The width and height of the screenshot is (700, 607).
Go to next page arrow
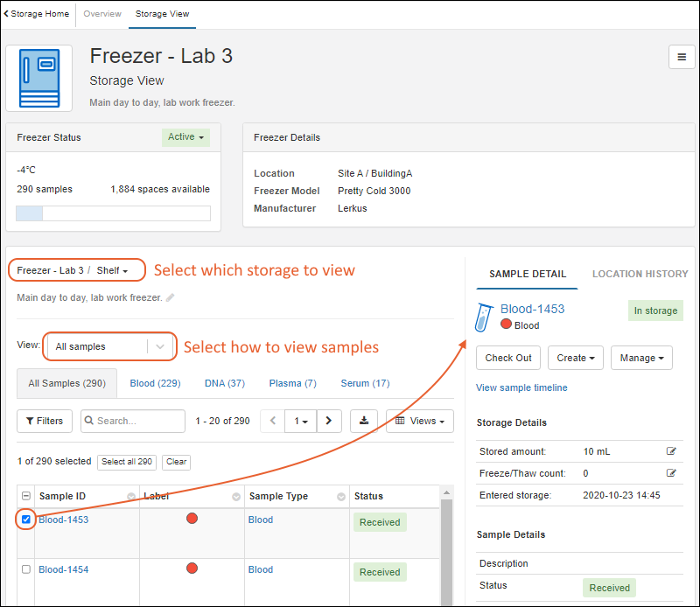[328, 421]
